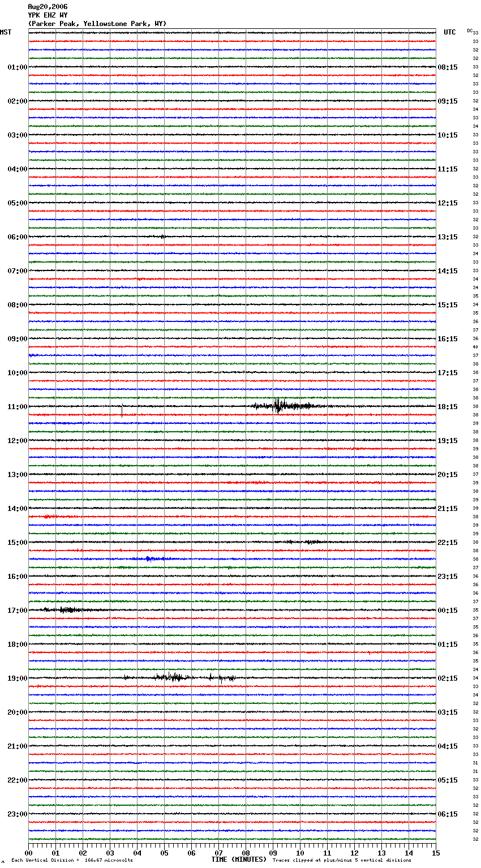
Task: Select the 06:00 MST row label
Action: click(18, 237)
